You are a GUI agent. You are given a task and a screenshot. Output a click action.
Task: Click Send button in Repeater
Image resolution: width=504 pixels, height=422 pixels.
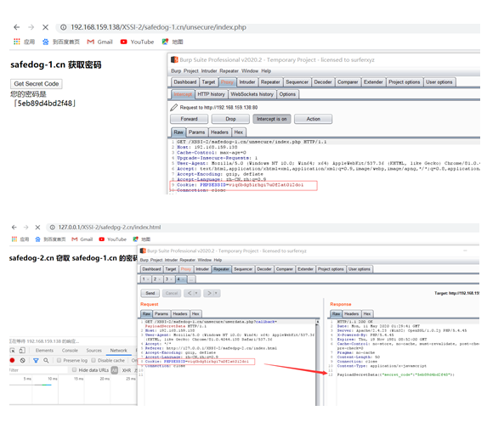(x=150, y=293)
